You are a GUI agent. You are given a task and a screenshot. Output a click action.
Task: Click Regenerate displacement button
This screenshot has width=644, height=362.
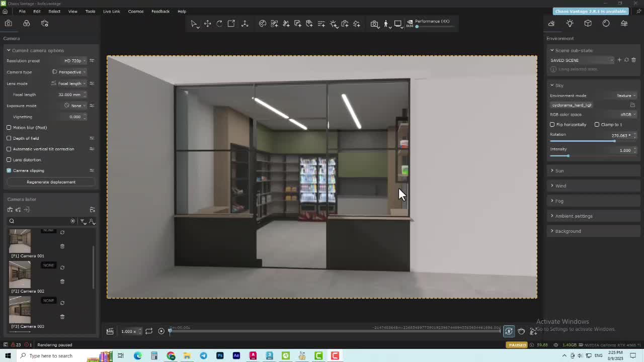(x=51, y=182)
